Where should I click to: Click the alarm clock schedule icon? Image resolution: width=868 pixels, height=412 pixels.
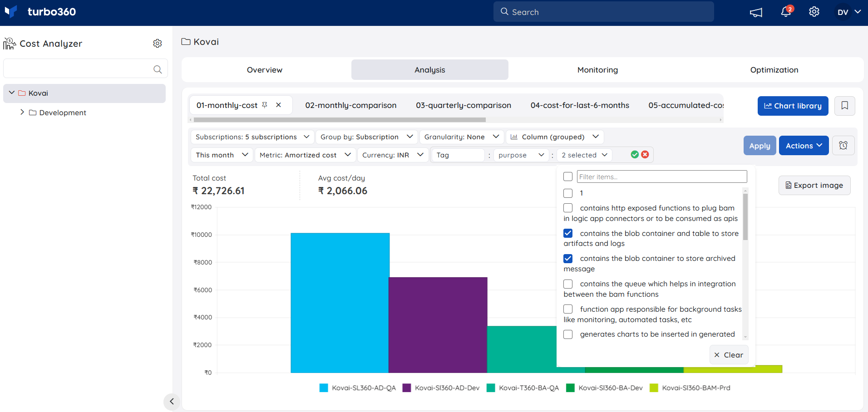[x=843, y=146]
